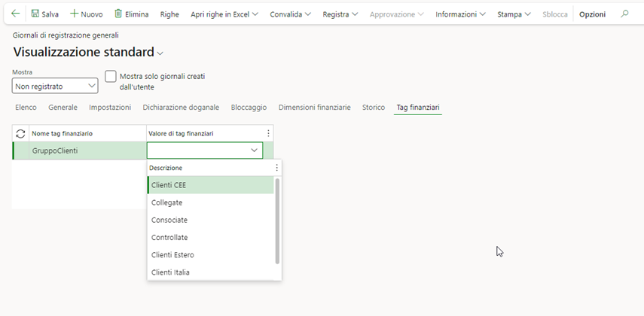Open the Approvazione menu
Viewport: 644px width, 316px height.
[x=397, y=14]
